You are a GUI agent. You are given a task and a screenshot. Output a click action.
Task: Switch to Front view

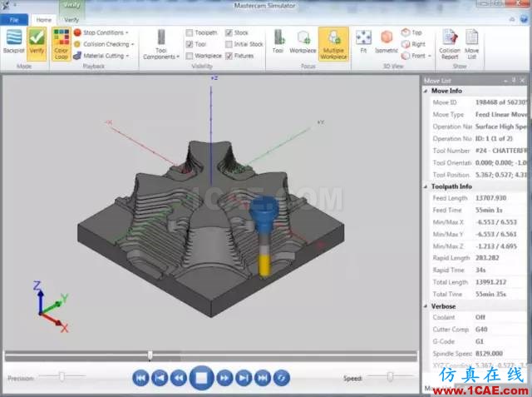[413, 56]
